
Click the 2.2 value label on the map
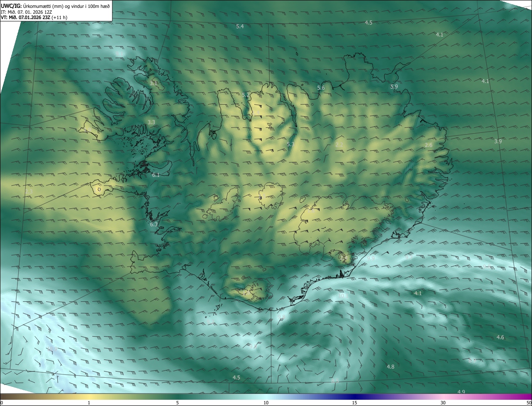[339, 145]
